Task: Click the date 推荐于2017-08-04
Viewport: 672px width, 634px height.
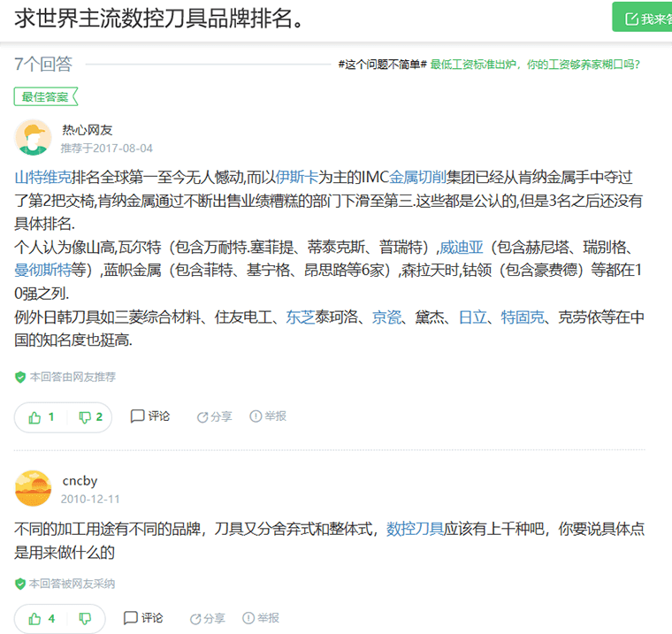Action: 107,149
